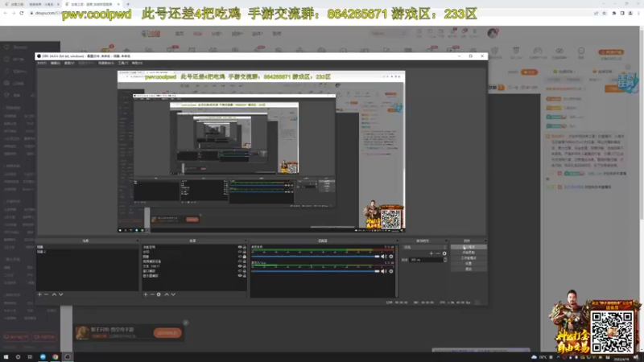Expand 游戏 dropdown in Douyu navigation
This screenshot has width=644, height=362.
257,34
